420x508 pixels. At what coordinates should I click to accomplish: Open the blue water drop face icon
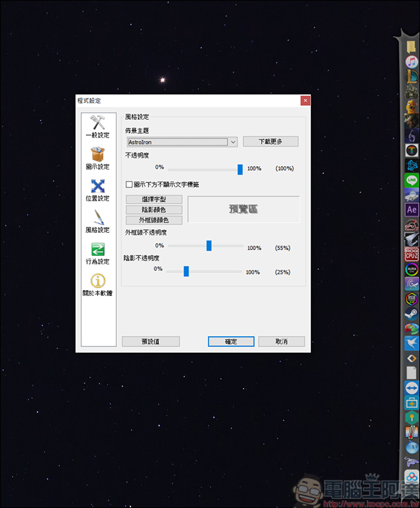click(412, 447)
